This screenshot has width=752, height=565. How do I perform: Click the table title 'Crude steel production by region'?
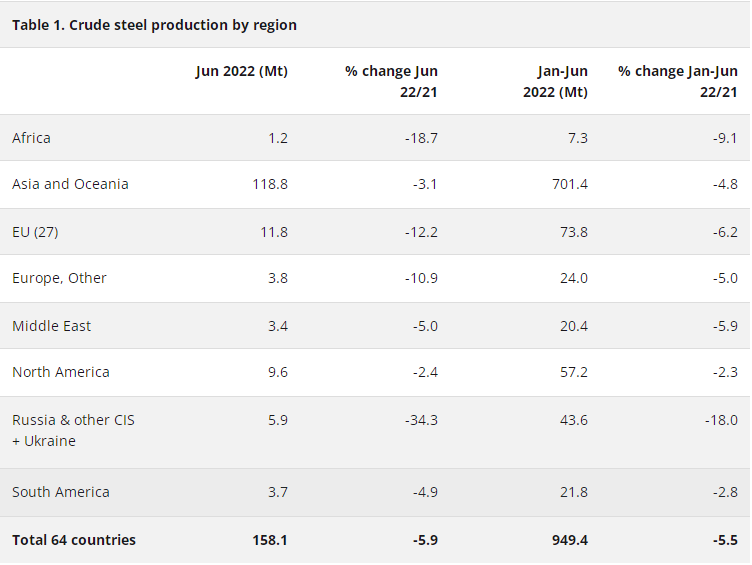tap(154, 25)
